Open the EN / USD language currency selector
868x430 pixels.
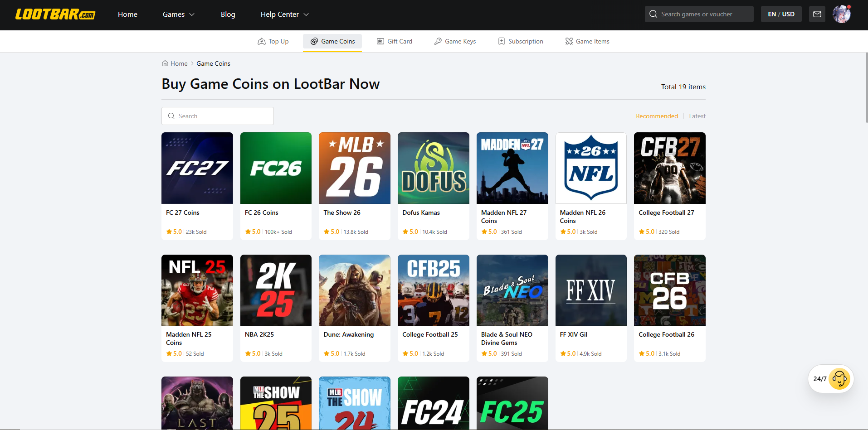[781, 14]
